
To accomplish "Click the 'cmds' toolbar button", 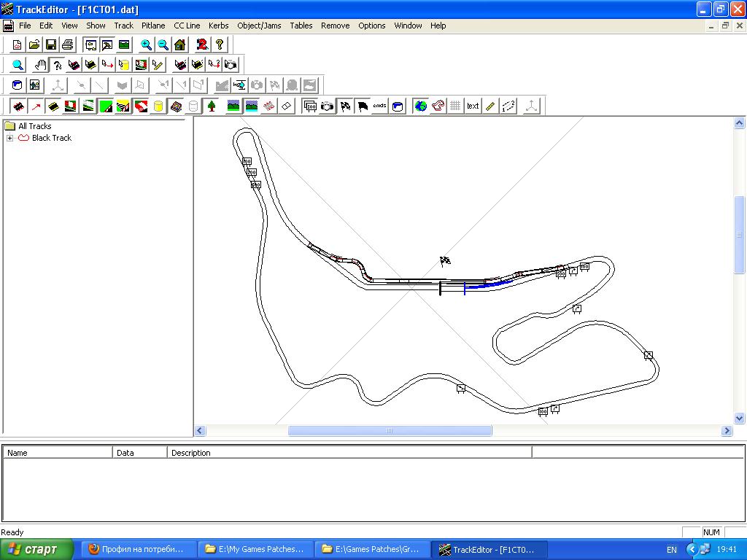I will point(379,106).
